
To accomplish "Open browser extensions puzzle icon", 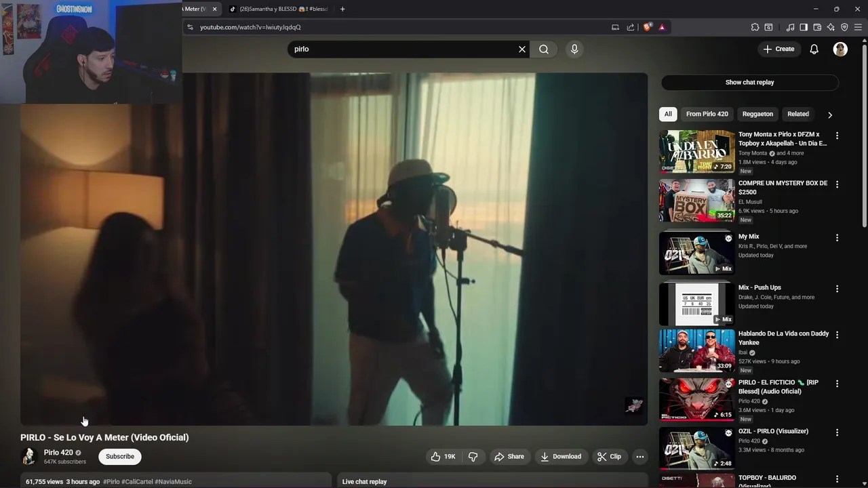I will click(x=755, y=27).
